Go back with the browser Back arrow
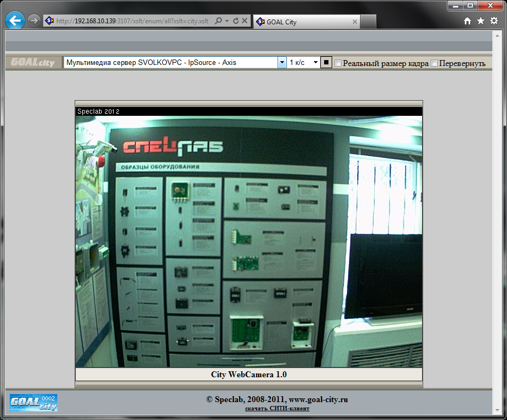Screen dimensions: 507x420 pyautogui.click(x=15, y=21)
